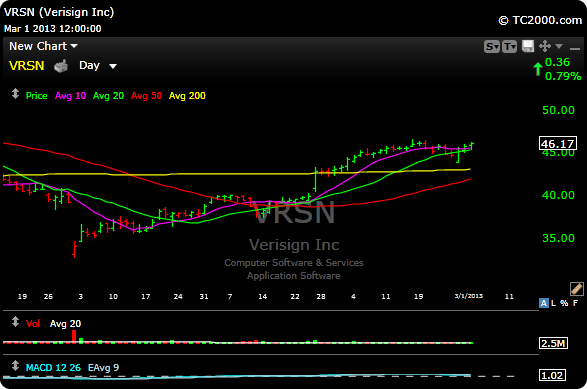Select the green Avg 20 price label
The image size is (587, 389).
(108, 96)
